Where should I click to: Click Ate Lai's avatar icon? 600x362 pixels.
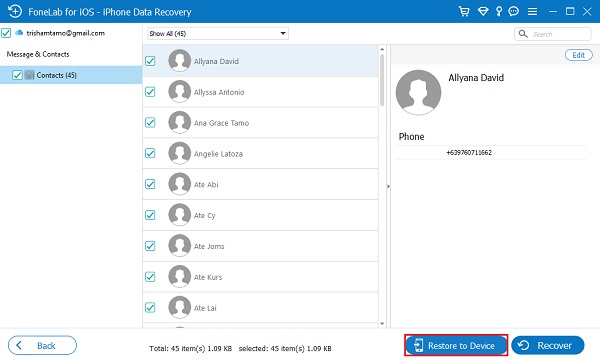click(x=179, y=307)
